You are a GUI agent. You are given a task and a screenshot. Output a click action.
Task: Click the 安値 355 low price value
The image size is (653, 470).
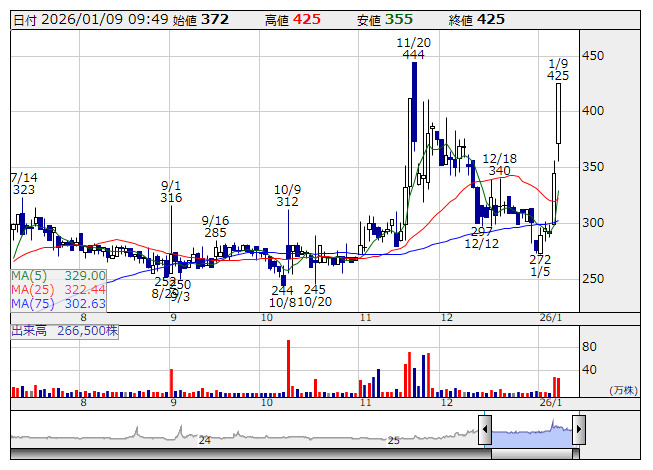(384, 20)
